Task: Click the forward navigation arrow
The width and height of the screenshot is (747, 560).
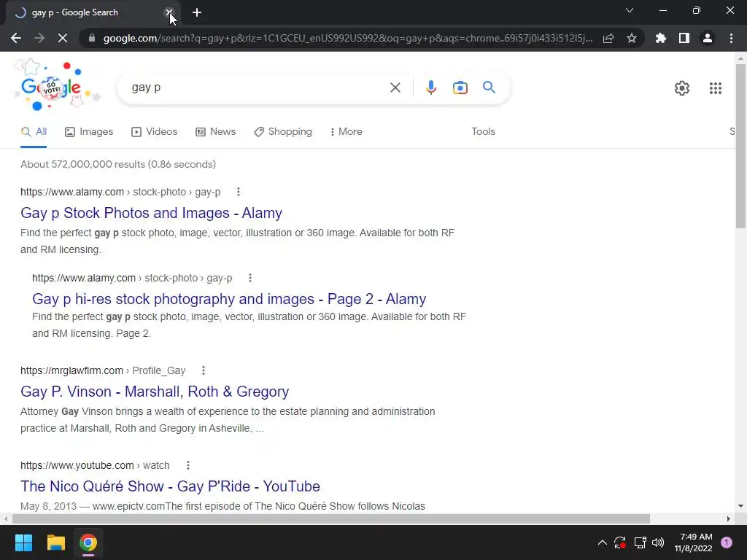Action: point(39,38)
